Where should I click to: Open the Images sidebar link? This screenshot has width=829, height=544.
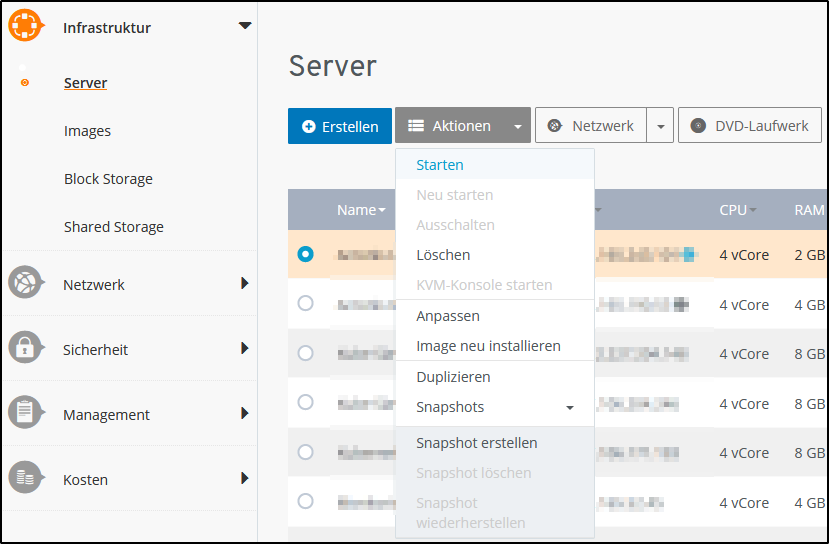[x=87, y=131]
